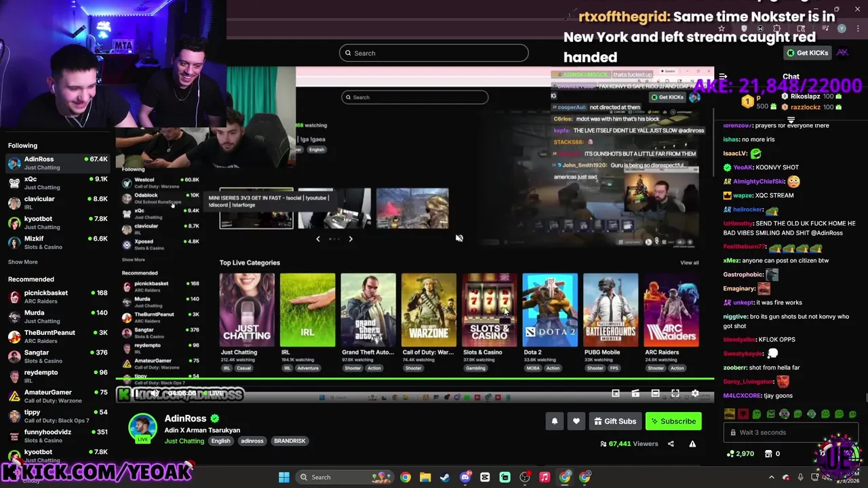Open clavicular channel in Following

point(58,203)
